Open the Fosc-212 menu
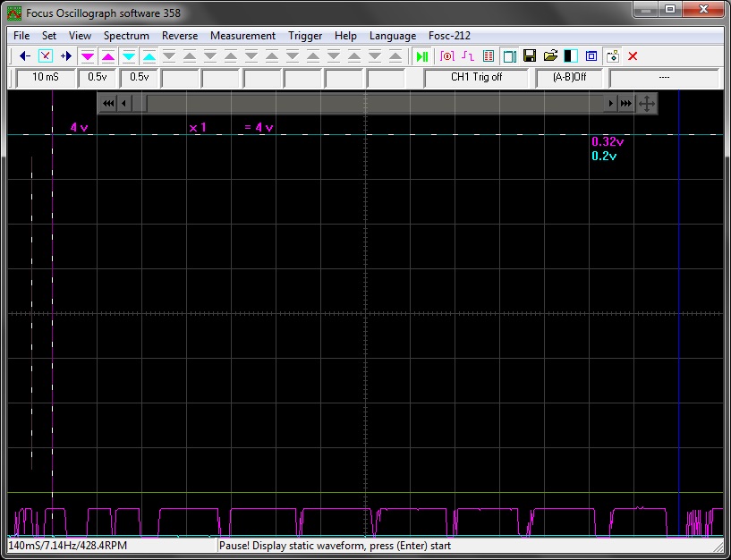The width and height of the screenshot is (731, 560). point(449,36)
